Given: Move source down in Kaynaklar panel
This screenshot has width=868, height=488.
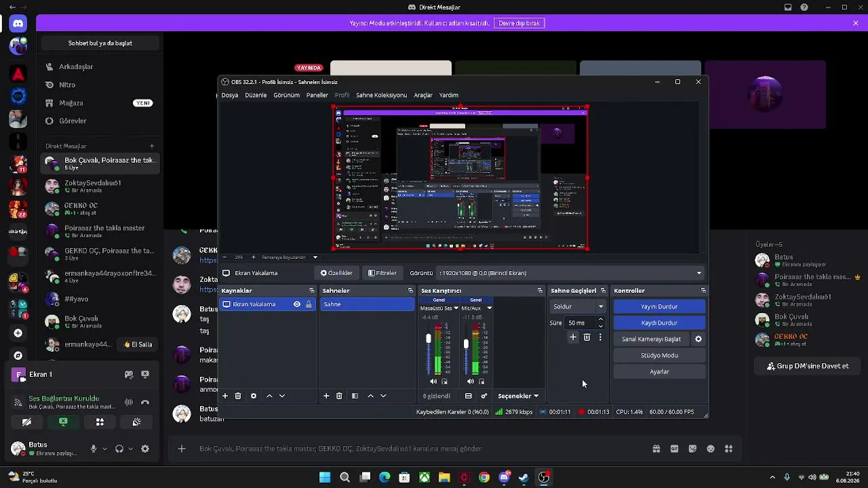Looking at the screenshot, I should point(282,396).
